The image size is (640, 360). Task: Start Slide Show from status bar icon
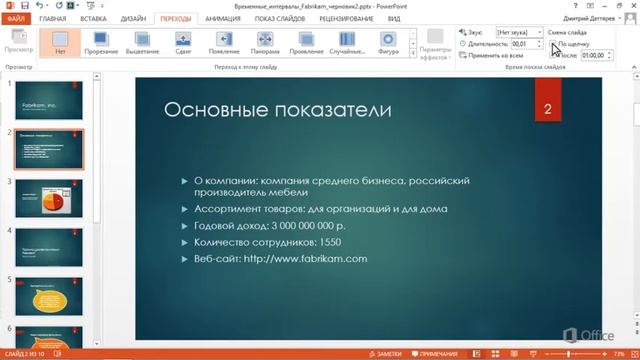click(533, 354)
